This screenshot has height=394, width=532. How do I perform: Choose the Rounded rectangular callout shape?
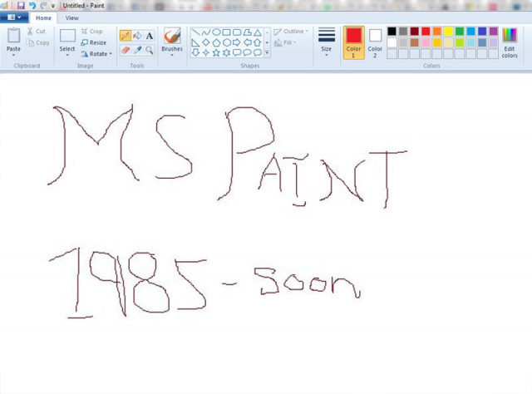237,52
